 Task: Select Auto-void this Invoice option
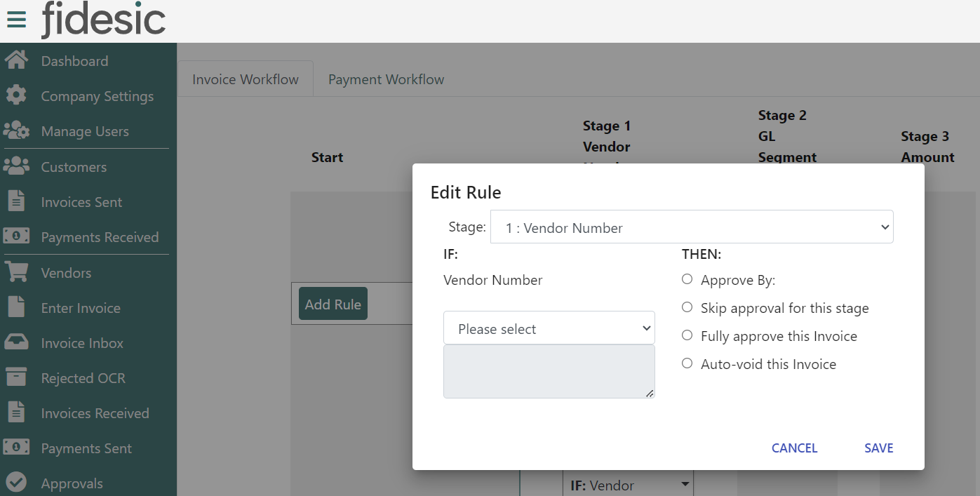(x=687, y=364)
